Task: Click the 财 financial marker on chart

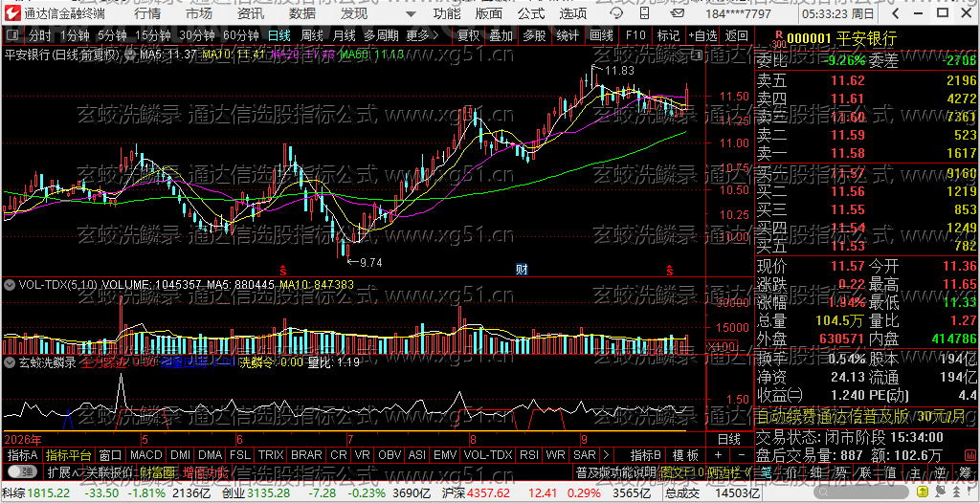Action: (522, 270)
